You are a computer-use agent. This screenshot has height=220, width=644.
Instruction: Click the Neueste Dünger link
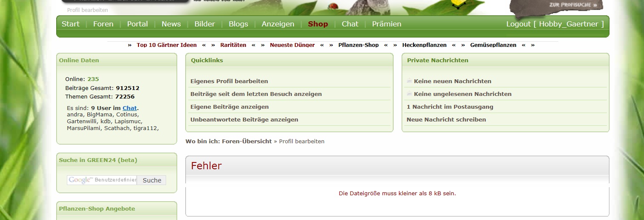(292, 45)
